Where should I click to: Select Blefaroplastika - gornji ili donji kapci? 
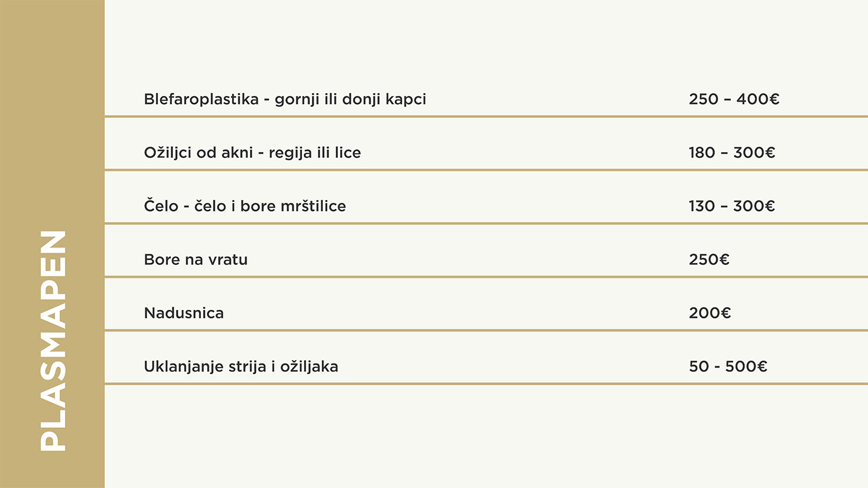click(x=285, y=99)
